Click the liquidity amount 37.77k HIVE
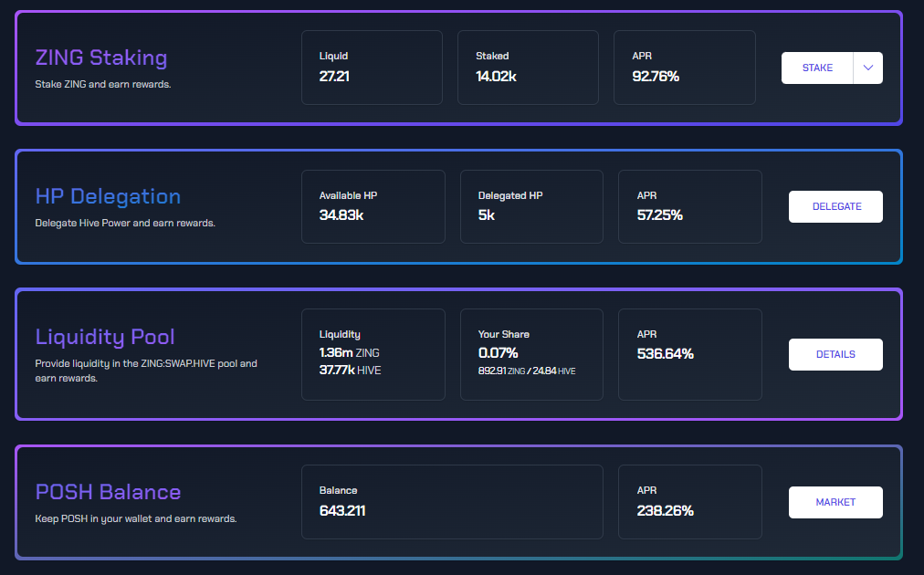Screen dimensions: 924x575 click(x=350, y=370)
